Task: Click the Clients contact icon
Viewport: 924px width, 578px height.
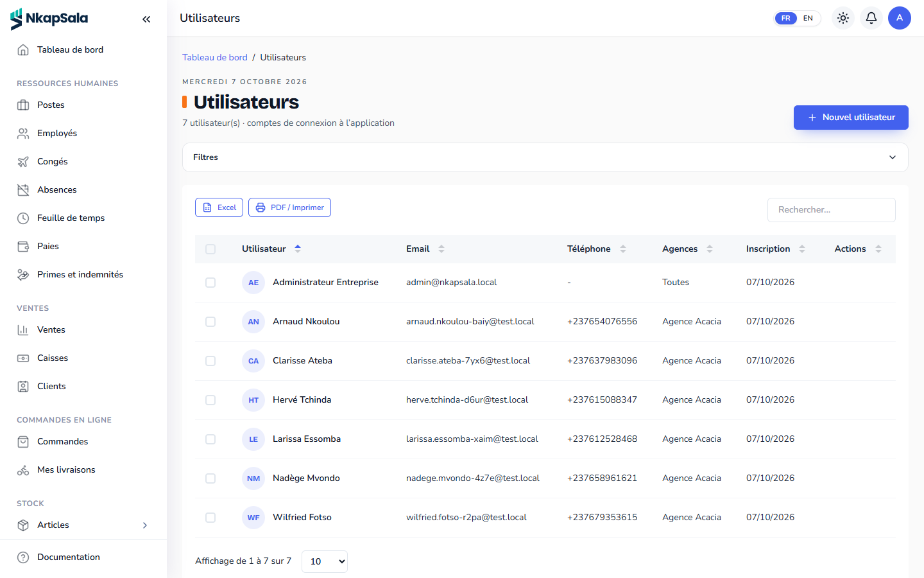Action: 23,387
